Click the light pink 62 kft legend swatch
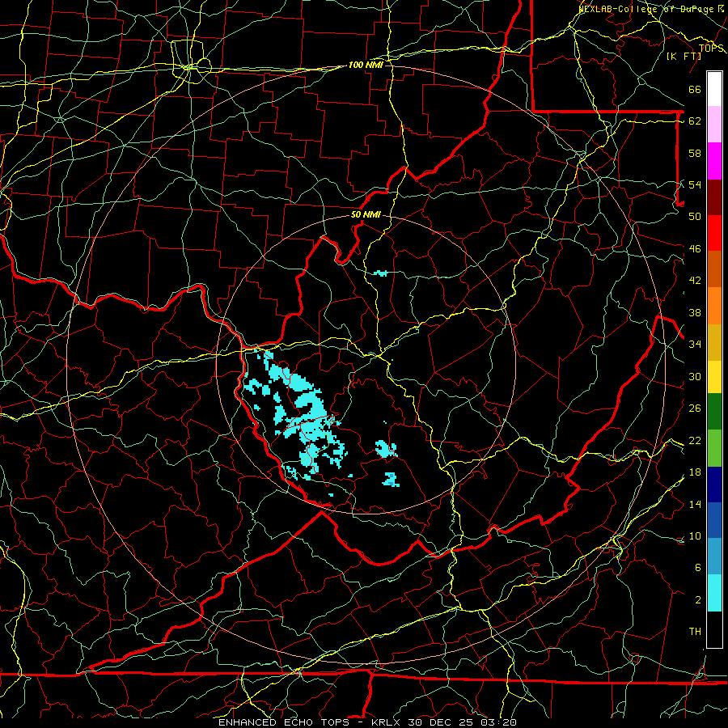 click(x=714, y=125)
